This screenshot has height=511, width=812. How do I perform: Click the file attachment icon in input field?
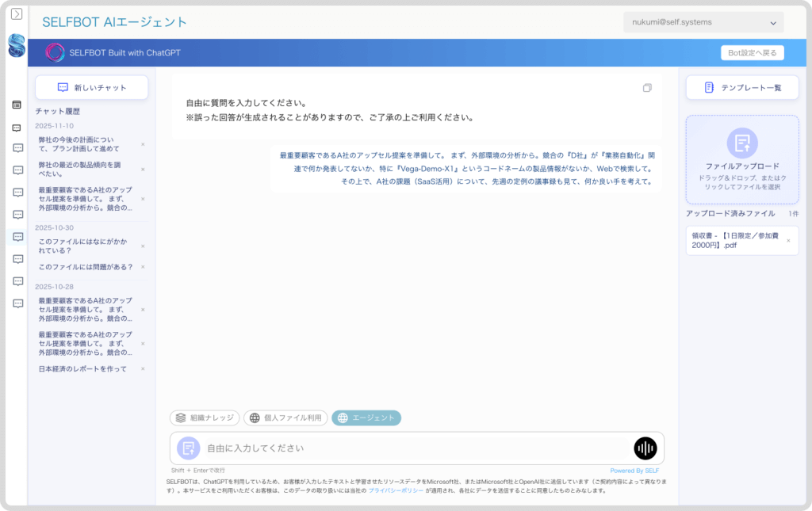tap(187, 448)
